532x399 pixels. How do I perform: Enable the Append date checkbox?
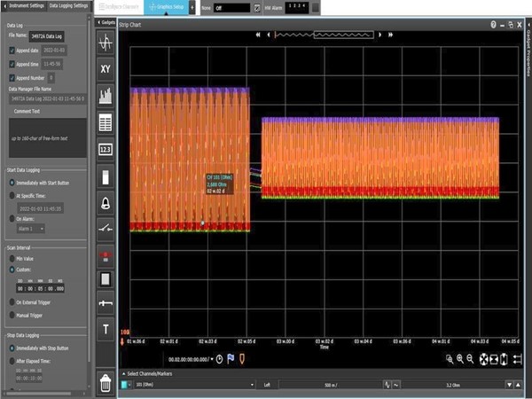tap(12, 51)
